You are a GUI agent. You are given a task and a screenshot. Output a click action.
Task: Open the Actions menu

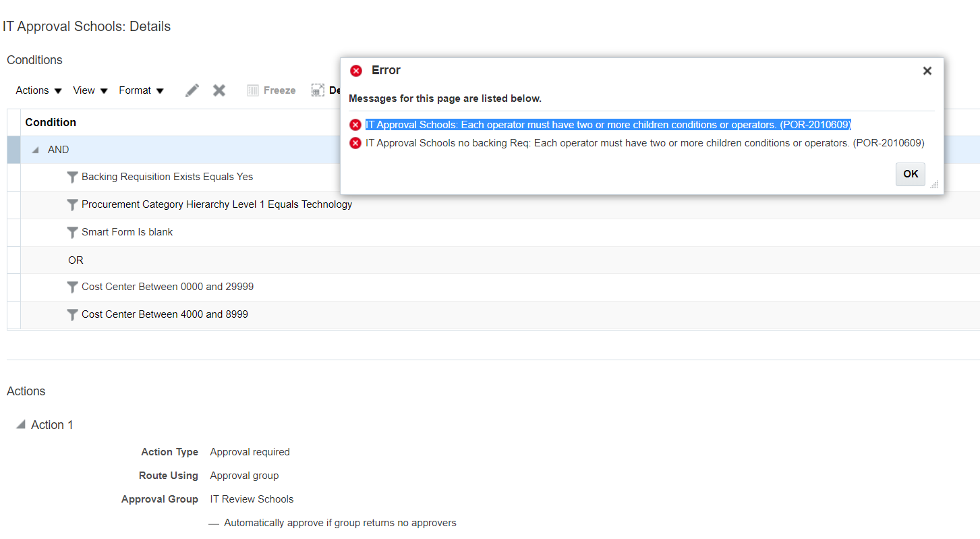coord(38,90)
